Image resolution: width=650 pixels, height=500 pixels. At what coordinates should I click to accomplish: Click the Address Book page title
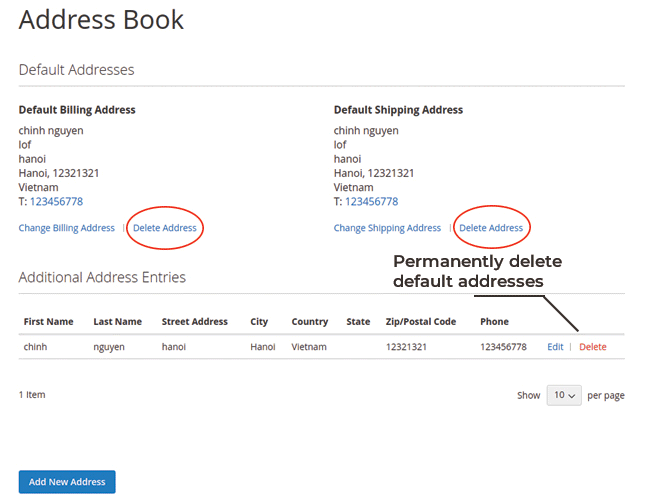pos(101,19)
